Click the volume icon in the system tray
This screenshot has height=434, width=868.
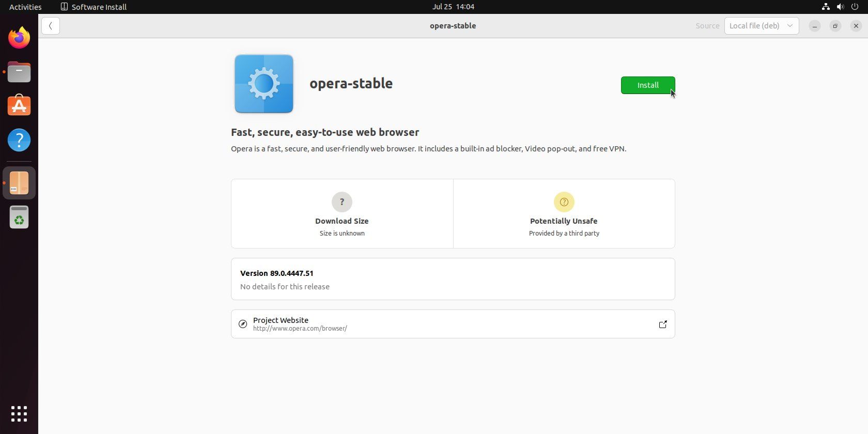[x=840, y=7]
